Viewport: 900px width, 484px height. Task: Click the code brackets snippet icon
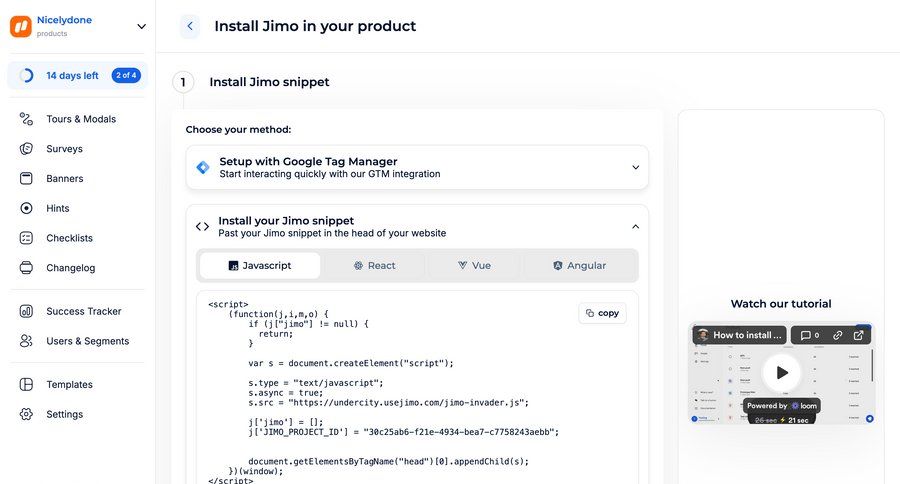[202, 227]
